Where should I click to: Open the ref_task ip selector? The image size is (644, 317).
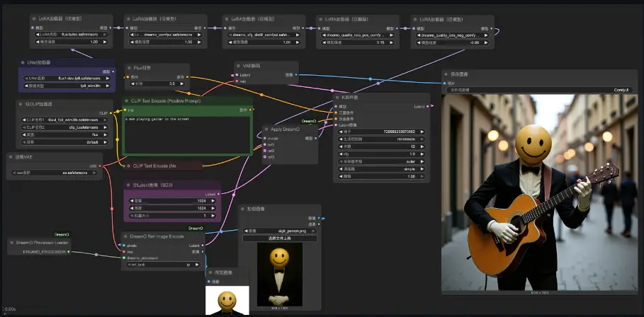coord(163,264)
